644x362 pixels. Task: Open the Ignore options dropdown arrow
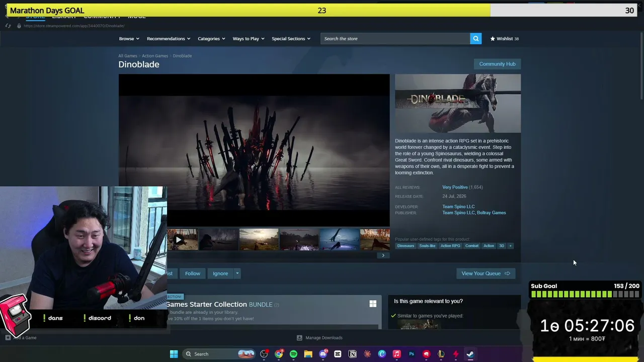tap(237, 274)
